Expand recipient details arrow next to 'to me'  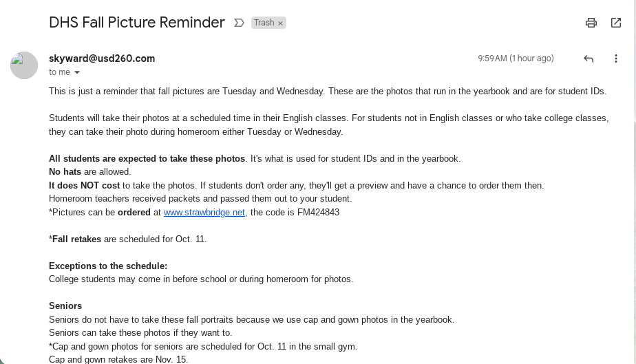pos(77,72)
